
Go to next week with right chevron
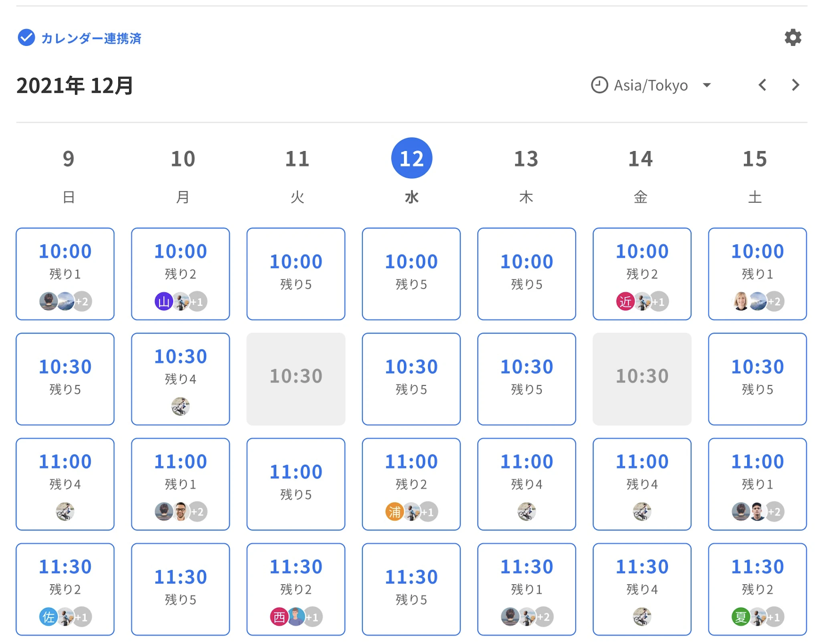795,85
